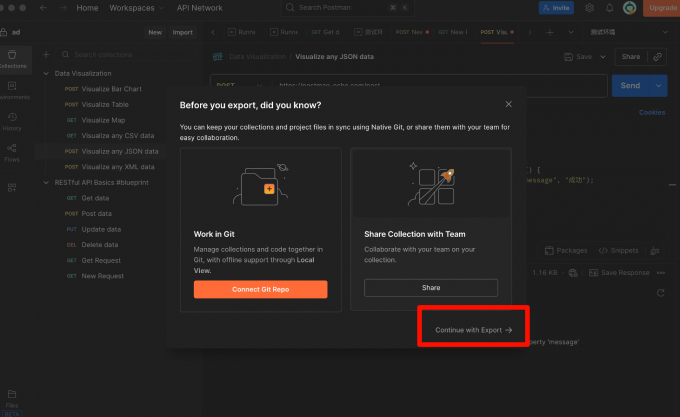Click Share button in request header

click(631, 57)
